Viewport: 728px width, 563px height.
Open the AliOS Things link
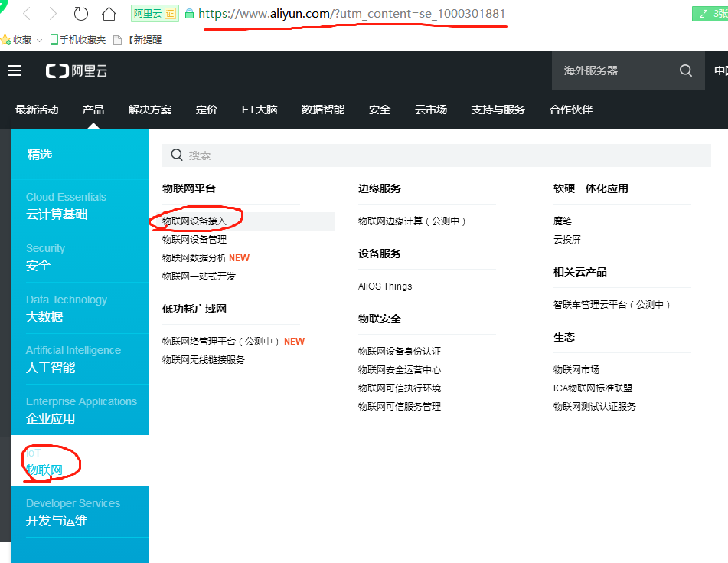[x=385, y=286]
